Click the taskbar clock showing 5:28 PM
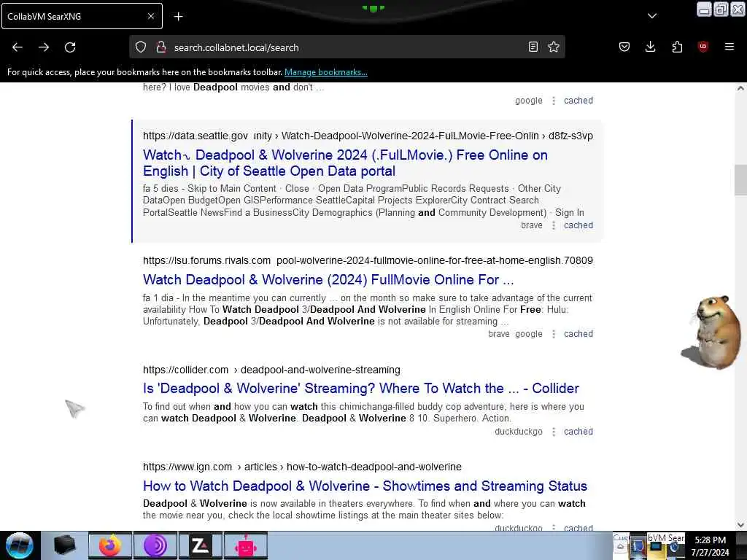This screenshot has width=747, height=560. (x=711, y=545)
